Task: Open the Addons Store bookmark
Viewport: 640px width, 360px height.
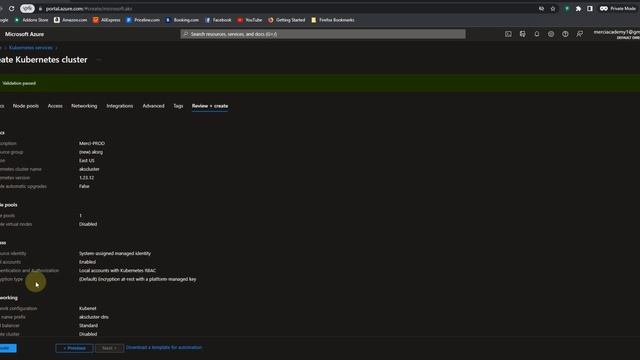Action: [31, 20]
